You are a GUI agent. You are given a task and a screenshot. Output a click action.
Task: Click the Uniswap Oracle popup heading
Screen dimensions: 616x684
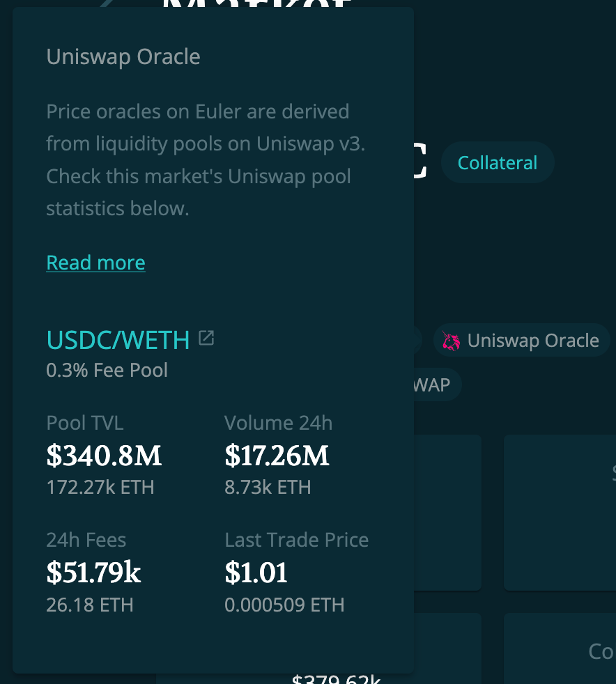[123, 56]
